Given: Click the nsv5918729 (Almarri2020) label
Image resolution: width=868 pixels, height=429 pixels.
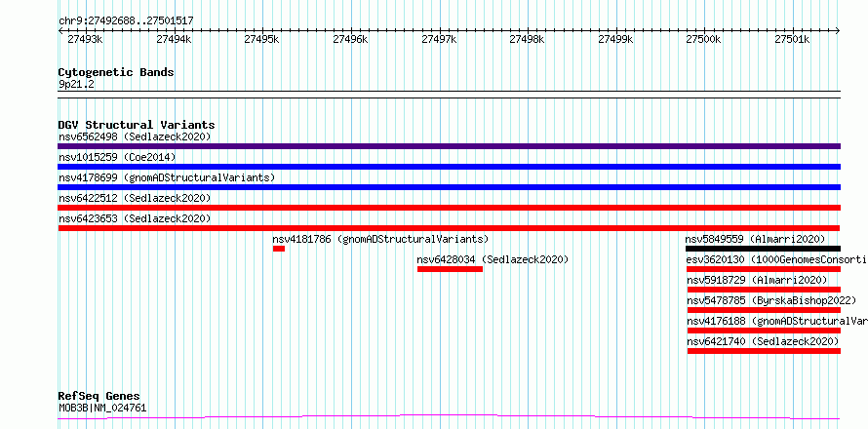Looking at the screenshot, I should [757, 280].
